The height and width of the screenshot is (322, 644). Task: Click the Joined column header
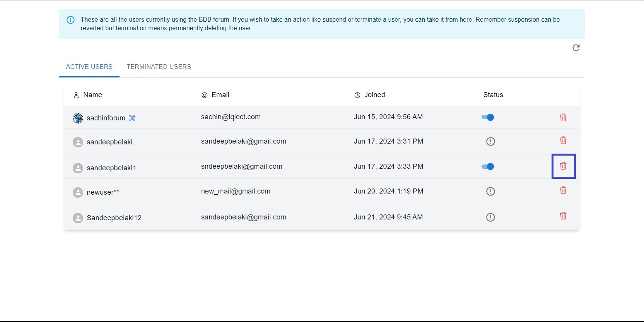(375, 95)
